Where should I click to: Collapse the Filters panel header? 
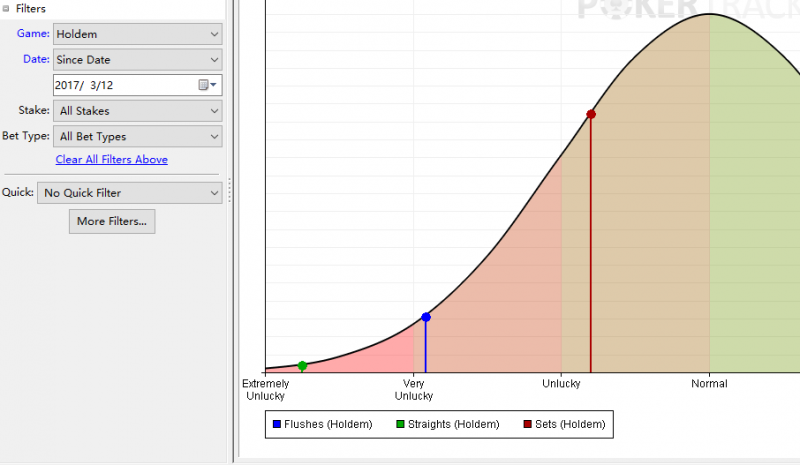[x=7, y=8]
